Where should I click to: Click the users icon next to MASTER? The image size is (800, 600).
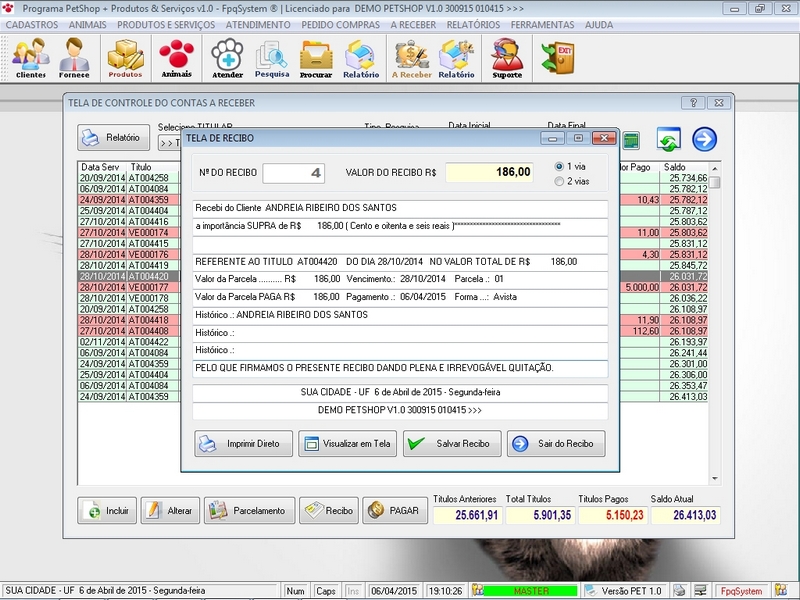477,590
